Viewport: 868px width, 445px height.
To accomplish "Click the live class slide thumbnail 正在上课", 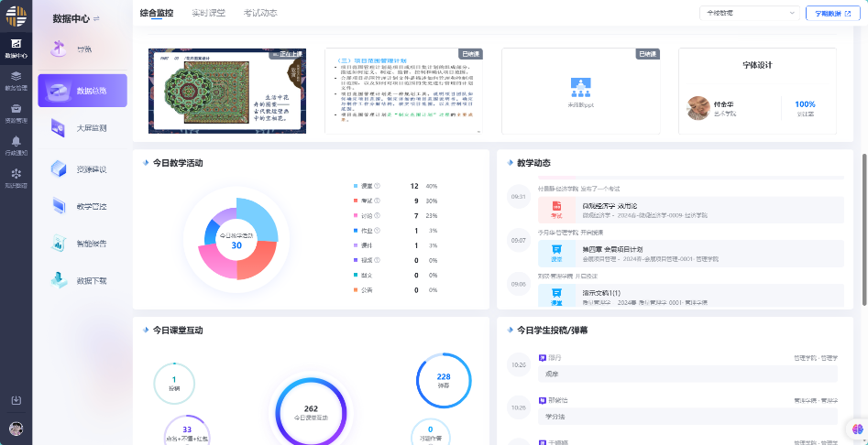I will [x=226, y=91].
